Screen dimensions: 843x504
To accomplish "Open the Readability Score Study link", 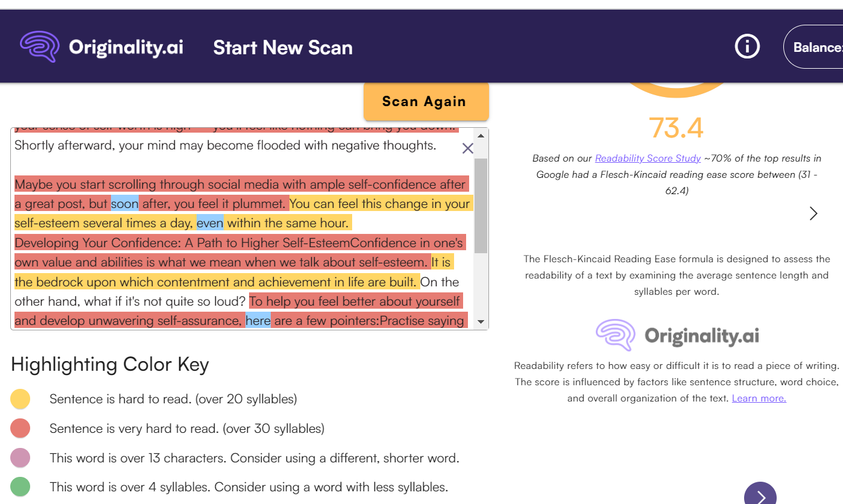I will click(648, 158).
